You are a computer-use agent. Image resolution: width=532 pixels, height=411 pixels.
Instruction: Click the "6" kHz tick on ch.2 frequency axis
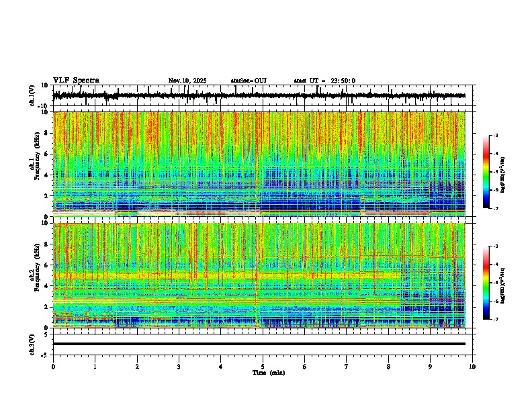[x=46, y=265]
